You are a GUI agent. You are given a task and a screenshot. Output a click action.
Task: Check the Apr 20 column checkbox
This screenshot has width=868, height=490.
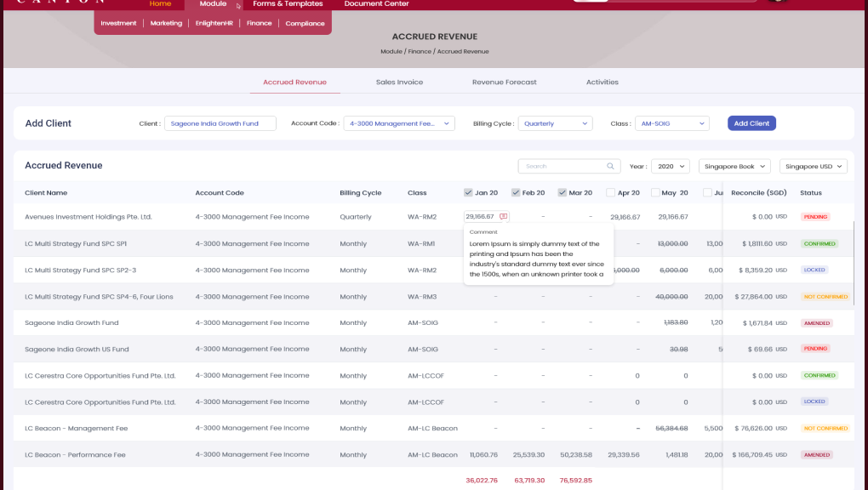click(611, 192)
